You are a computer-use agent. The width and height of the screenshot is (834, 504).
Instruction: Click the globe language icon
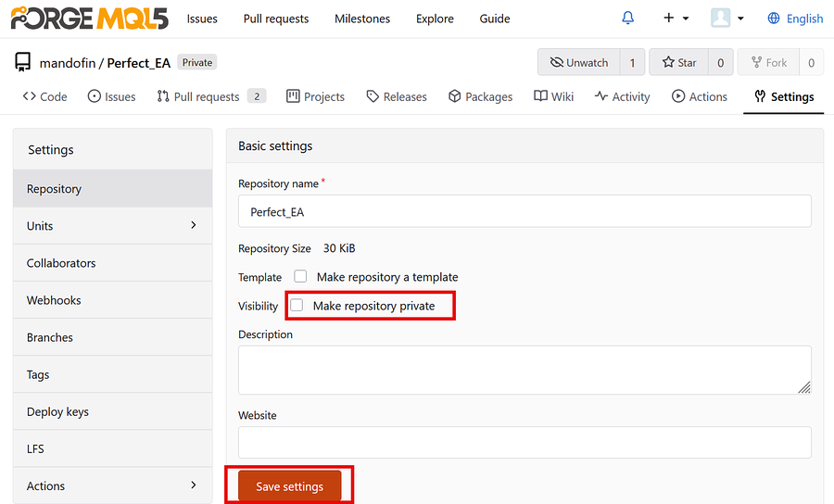774,19
